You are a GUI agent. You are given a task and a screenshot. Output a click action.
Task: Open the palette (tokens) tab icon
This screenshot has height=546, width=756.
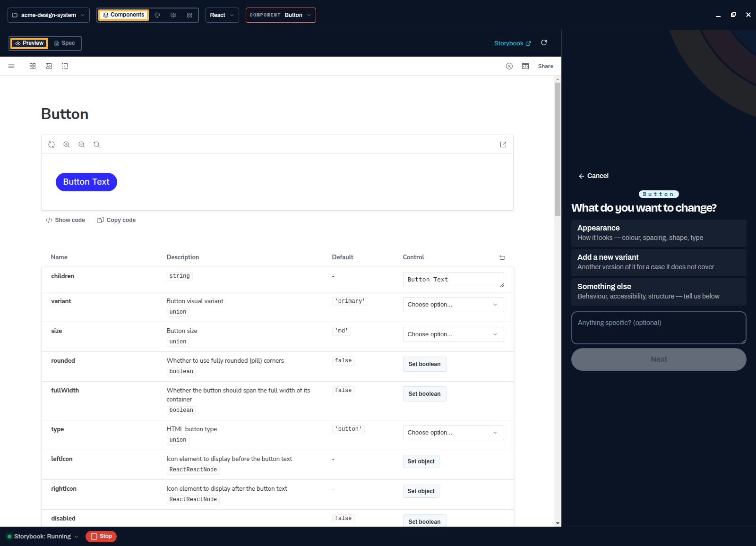coord(157,15)
